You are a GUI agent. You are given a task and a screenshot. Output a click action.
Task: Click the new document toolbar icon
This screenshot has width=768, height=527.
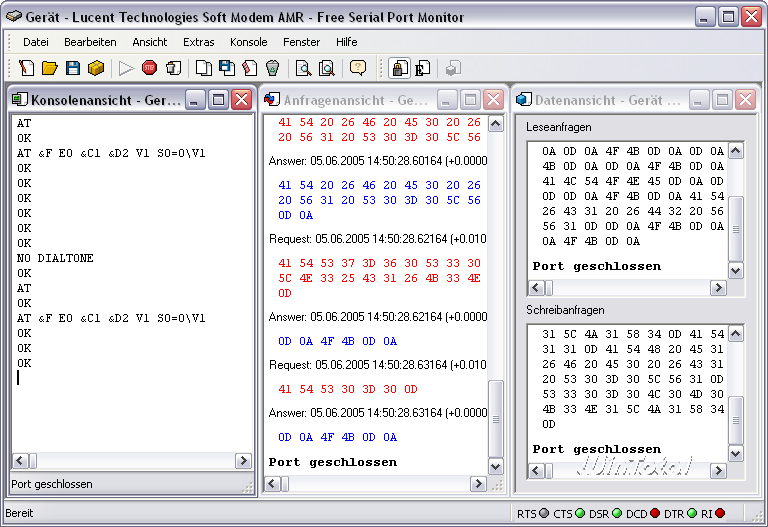pyautogui.click(x=27, y=68)
